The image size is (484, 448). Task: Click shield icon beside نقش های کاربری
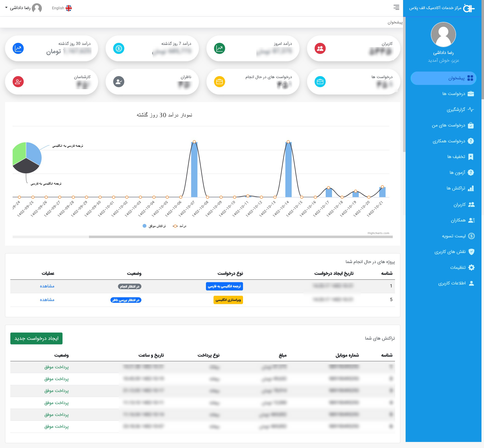tap(471, 252)
